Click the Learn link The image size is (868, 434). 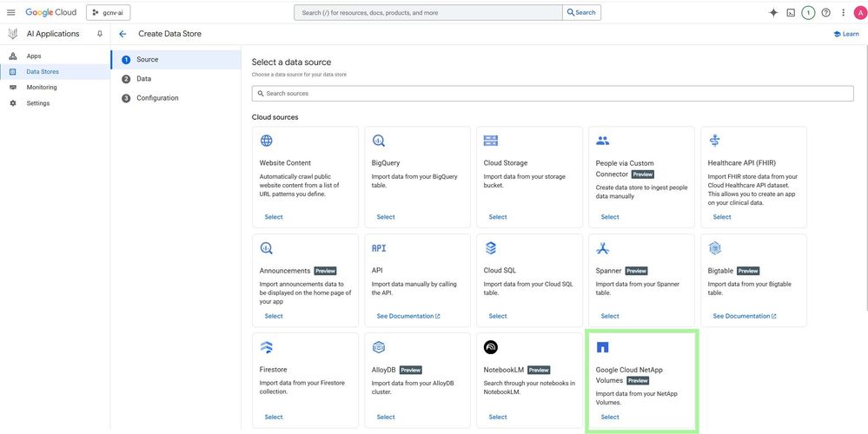[x=845, y=34]
